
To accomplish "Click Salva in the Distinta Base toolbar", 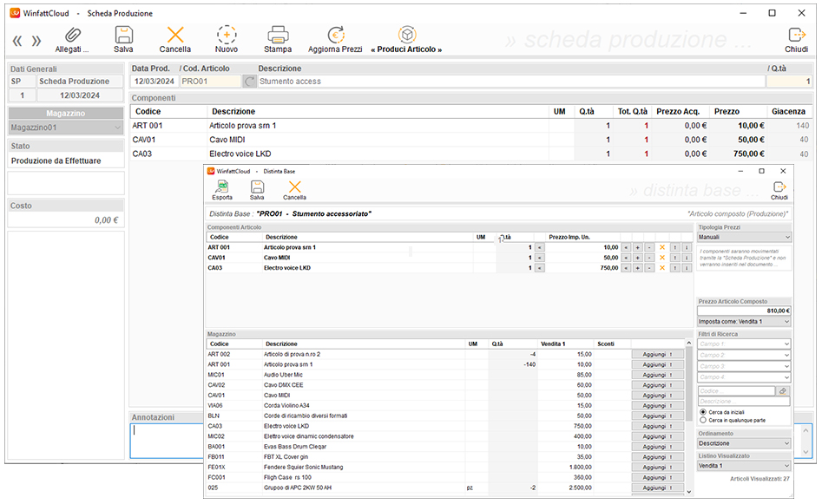I will coord(257,190).
